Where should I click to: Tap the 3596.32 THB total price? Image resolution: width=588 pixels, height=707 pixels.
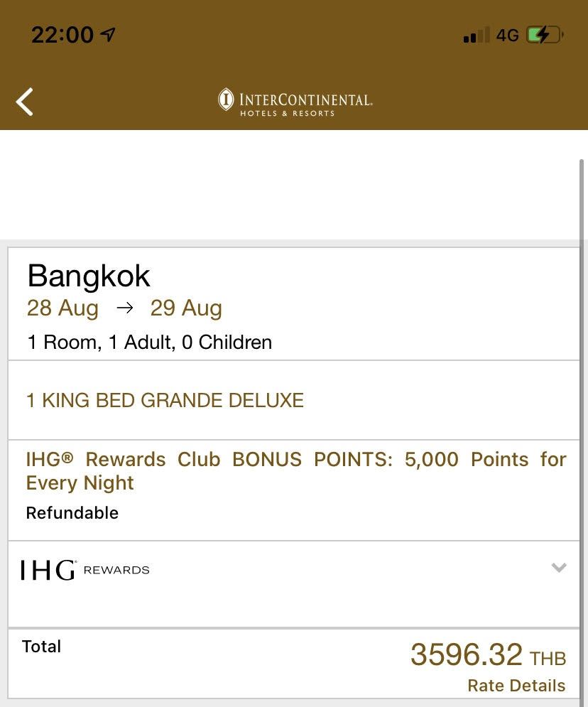tap(488, 655)
